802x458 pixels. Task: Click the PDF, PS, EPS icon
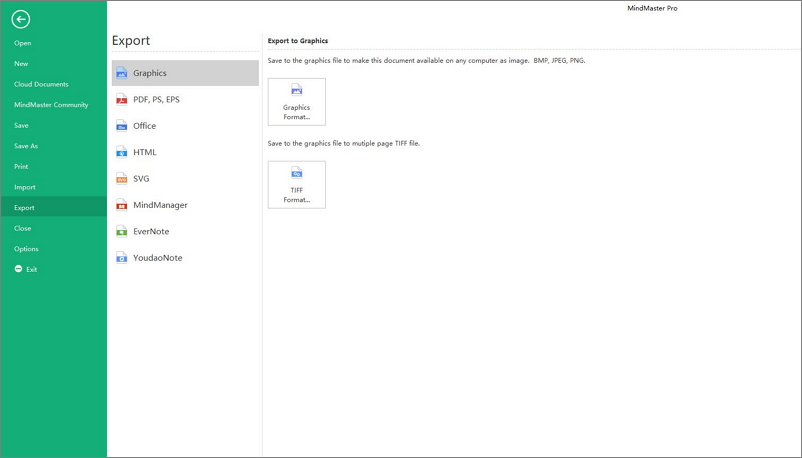[x=122, y=99]
